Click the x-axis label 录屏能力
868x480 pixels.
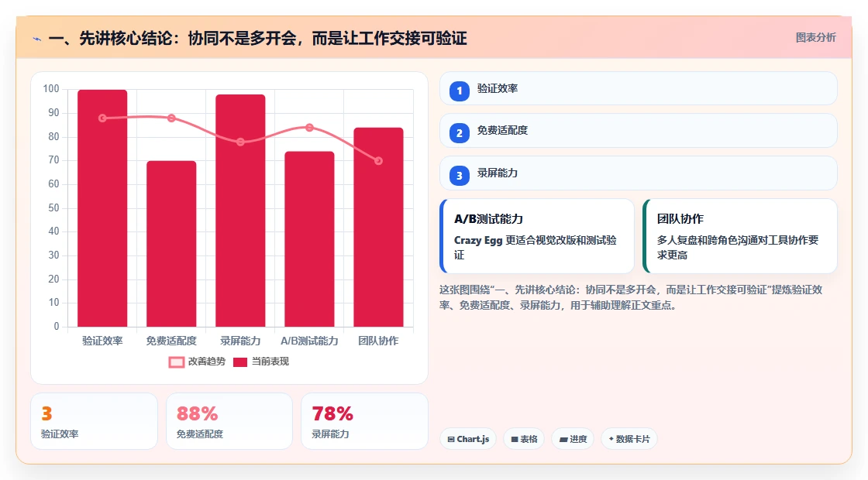click(x=240, y=341)
